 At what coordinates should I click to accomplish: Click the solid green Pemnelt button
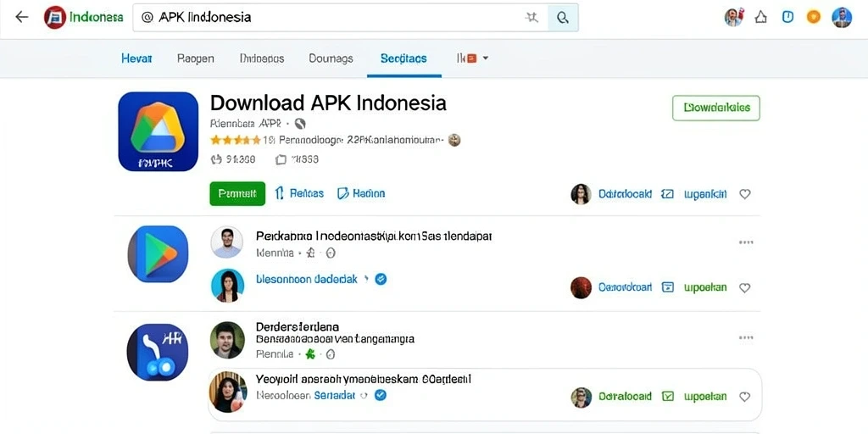point(237,193)
